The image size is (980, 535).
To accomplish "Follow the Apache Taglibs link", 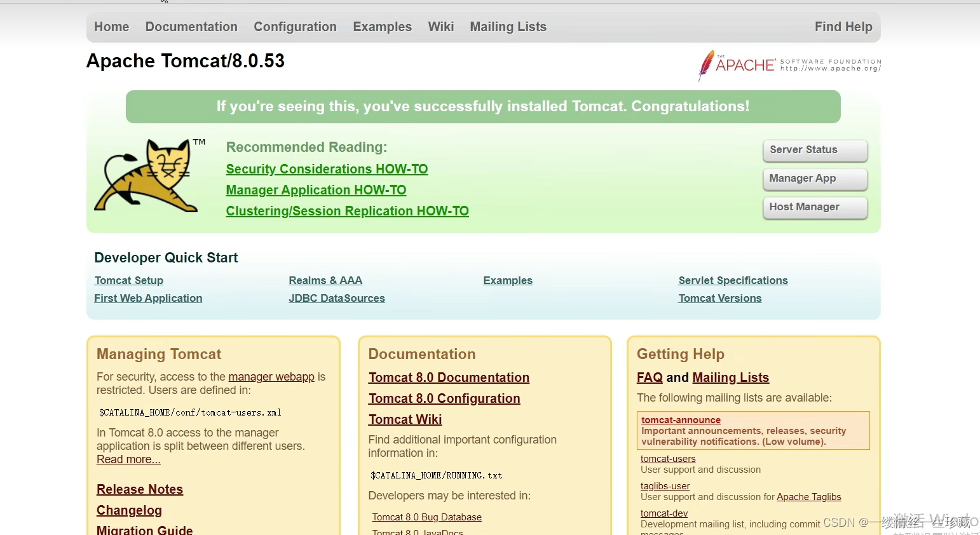I will [x=808, y=497].
